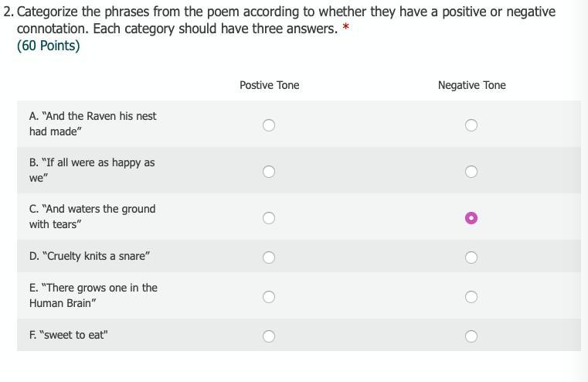The image size is (588, 382).
Task: Click the "F. sweet to eat" label
Action: pos(69,335)
